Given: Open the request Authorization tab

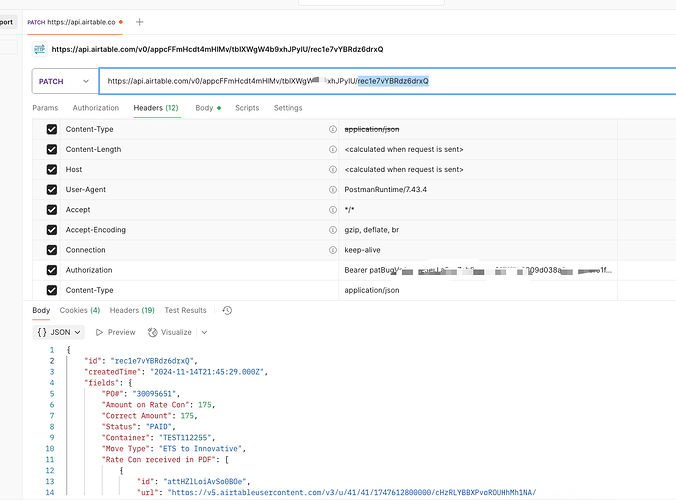Looking at the screenshot, I should (96, 108).
